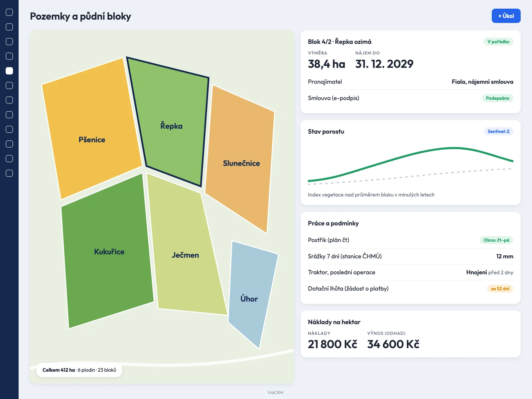This screenshot has height=399, width=532.
Task: Click the 'Práce a podmínky' card title
Action: pos(333,223)
